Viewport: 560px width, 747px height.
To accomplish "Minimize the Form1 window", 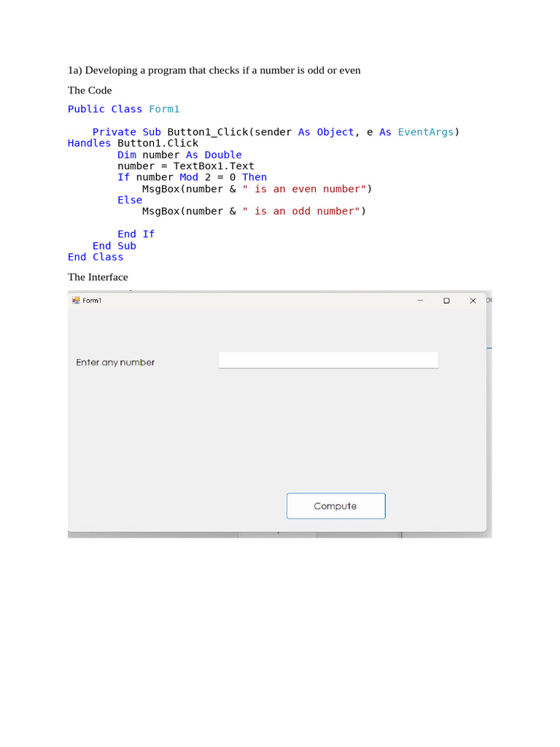I will point(420,301).
